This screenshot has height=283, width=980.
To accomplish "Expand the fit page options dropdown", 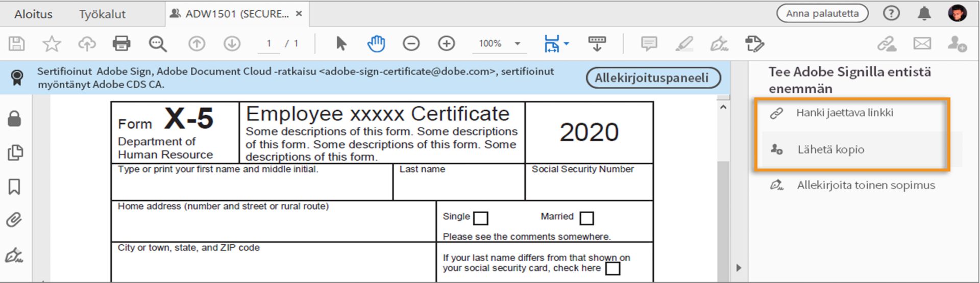I will point(567,43).
